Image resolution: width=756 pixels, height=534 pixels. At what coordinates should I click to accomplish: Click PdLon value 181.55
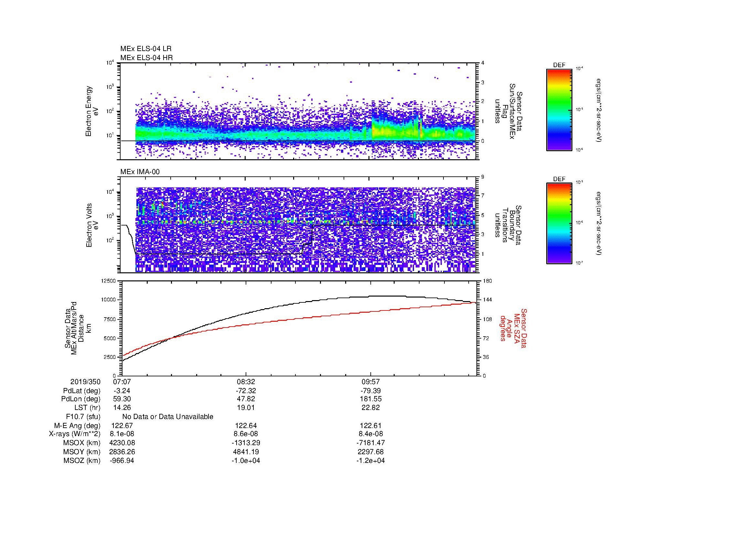point(371,399)
